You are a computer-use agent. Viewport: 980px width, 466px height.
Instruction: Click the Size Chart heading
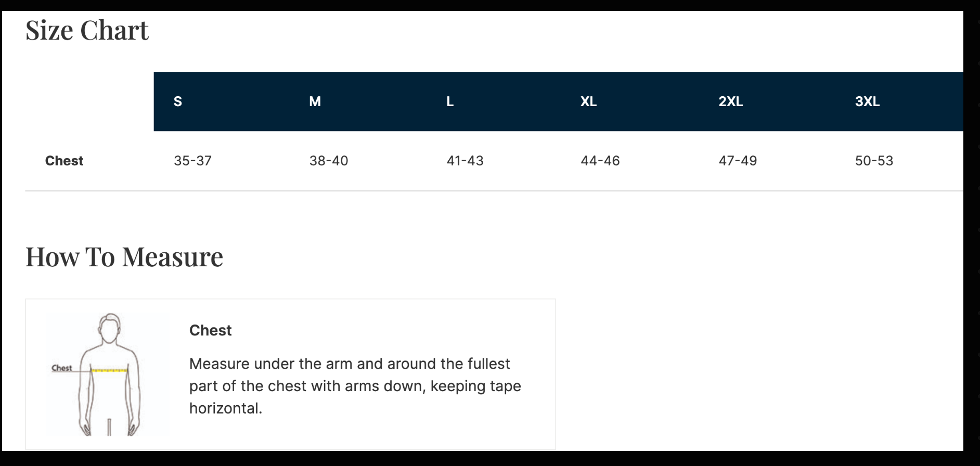click(x=87, y=30)
